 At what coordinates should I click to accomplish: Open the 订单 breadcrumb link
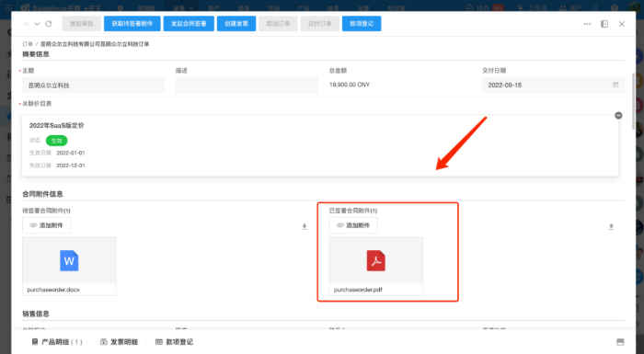coord(28,44)
